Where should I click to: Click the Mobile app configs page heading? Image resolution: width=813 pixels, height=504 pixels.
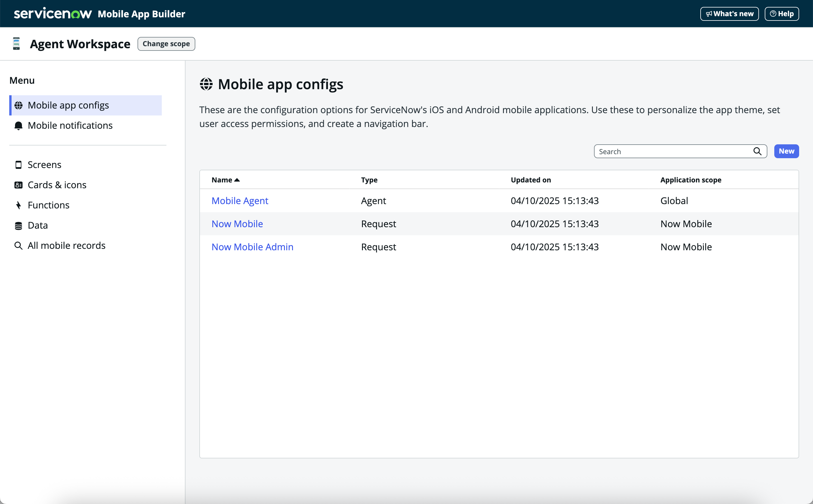point(281,84)
